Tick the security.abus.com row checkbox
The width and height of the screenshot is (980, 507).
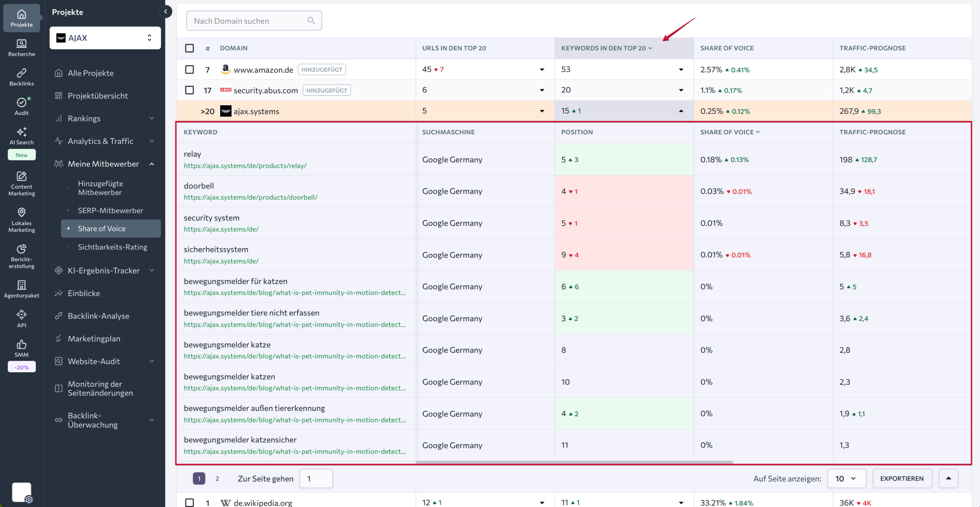(x=189, y=90)
